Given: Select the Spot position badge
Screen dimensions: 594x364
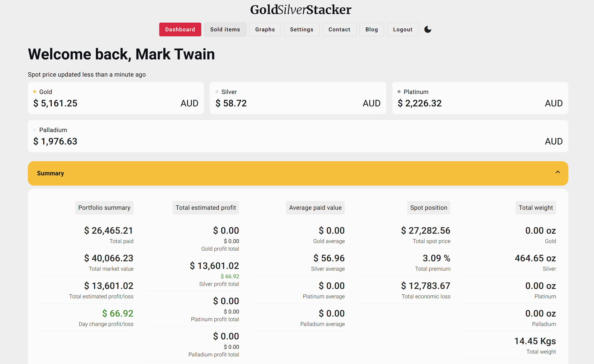Looking at the screenshot, I should [428, 207].
